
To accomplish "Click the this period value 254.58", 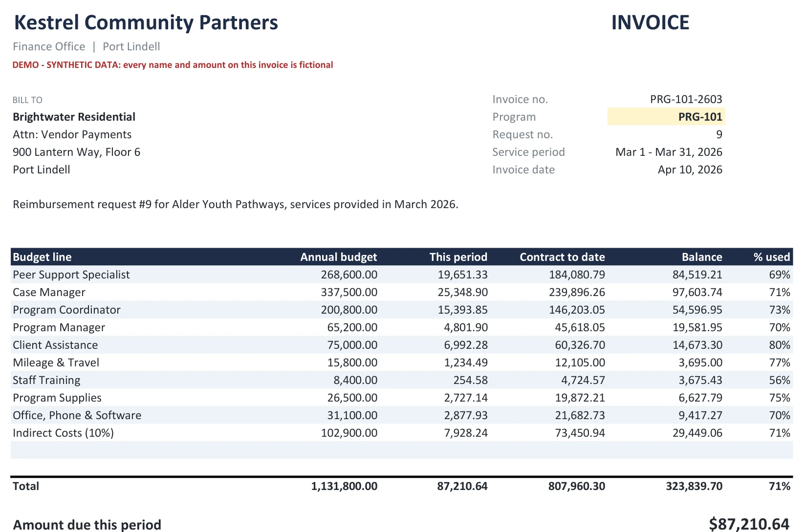I will point(470,380).
